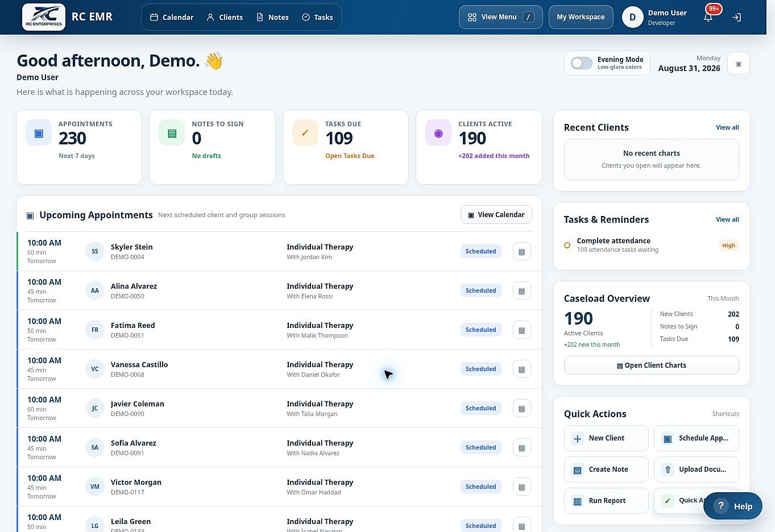This screenshot has height=532, width=775.
Task: Click the Clients Active purple icon
Action: [438, 133]
